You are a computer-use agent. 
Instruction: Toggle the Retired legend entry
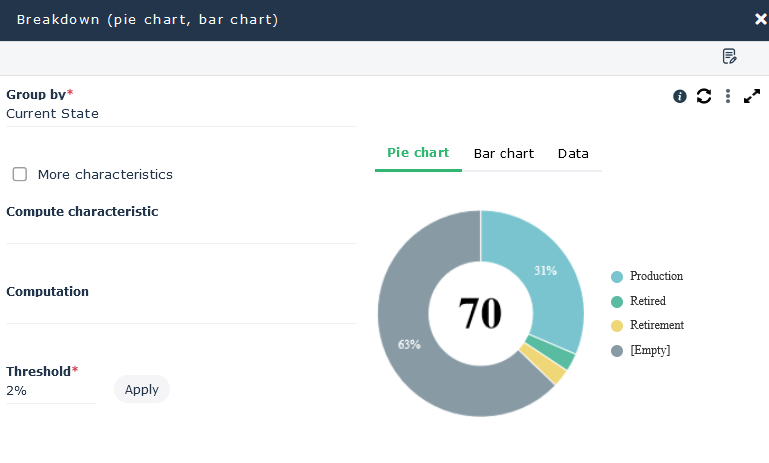pos(647,301)
